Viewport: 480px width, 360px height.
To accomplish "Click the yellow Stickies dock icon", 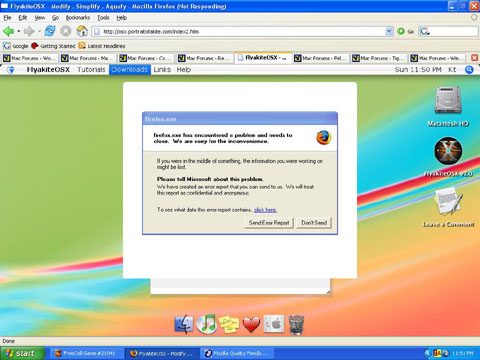I will click(x=229, y=324).
